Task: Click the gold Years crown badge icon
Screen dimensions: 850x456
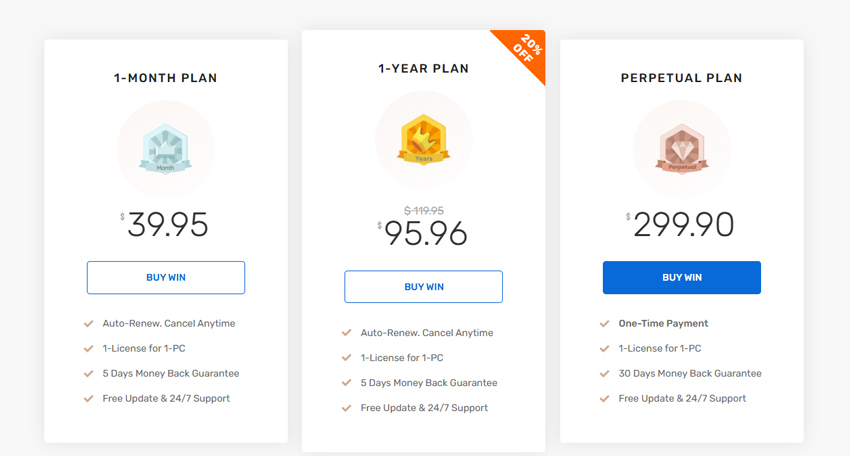Action: (x=423, y=139)
